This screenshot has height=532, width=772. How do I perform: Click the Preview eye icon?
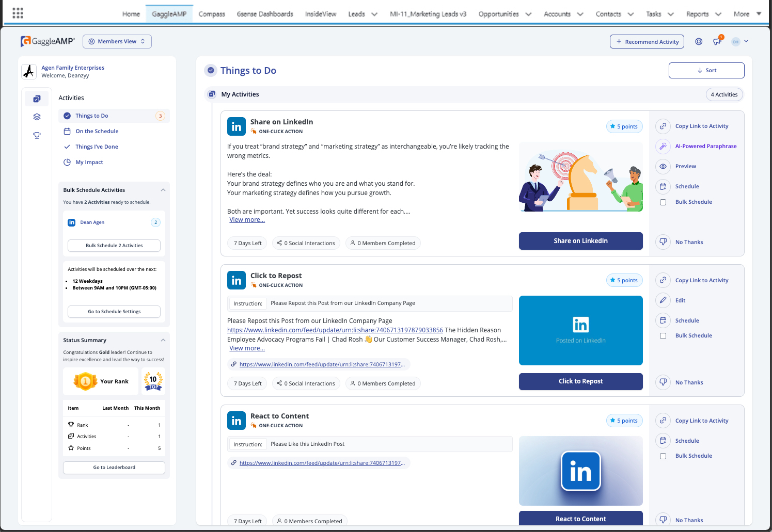click(663, 166)
